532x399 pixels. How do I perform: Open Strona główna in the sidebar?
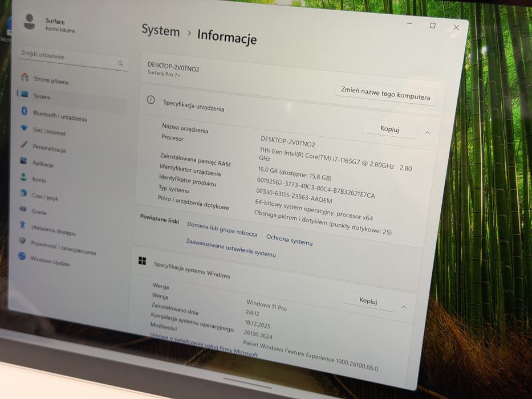pos(51,81)
